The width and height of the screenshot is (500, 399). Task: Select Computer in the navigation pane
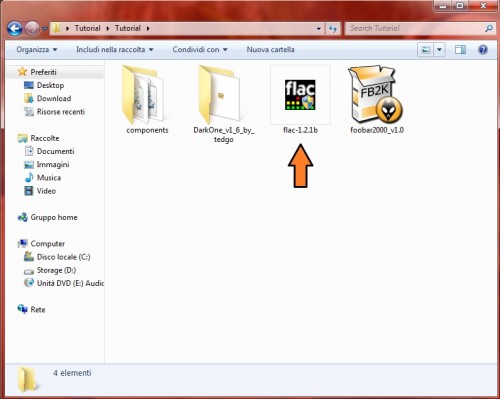[48, 244]
